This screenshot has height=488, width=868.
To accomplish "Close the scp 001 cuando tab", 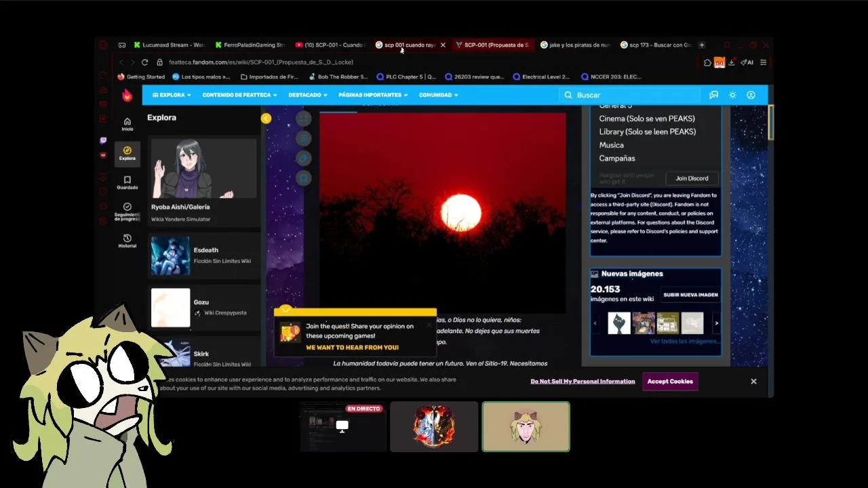I will [443, 45].
